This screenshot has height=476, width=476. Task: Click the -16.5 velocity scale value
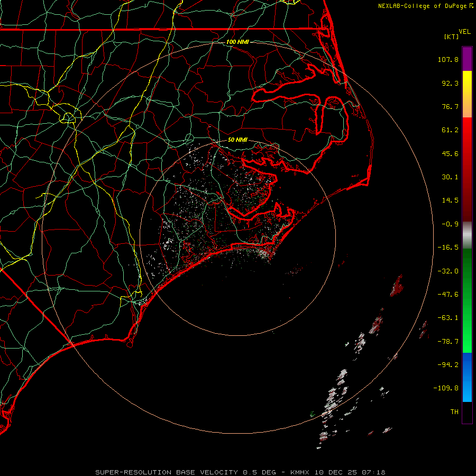[x=448, y=248]
